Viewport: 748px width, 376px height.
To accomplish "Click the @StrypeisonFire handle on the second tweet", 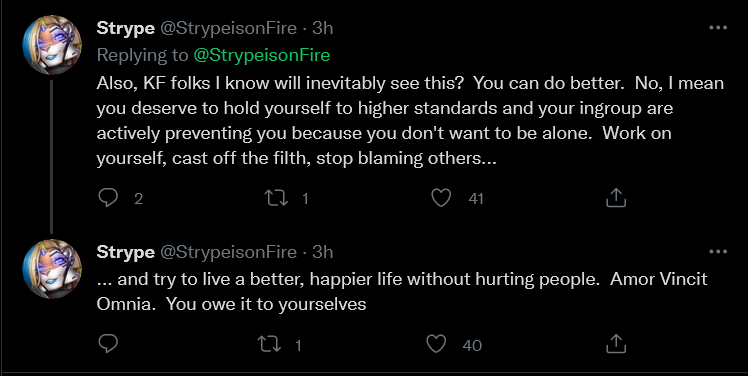I will point(228,252).
